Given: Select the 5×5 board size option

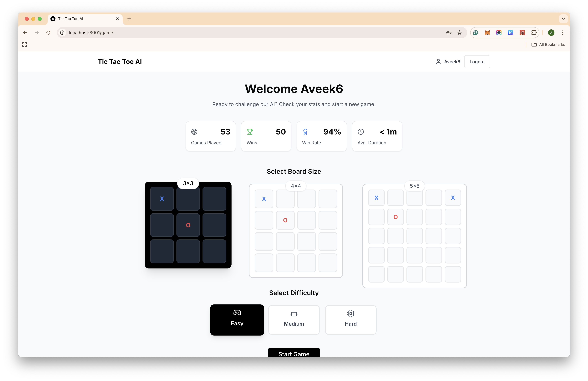Looking at the screenshot, I should (414, 235).
